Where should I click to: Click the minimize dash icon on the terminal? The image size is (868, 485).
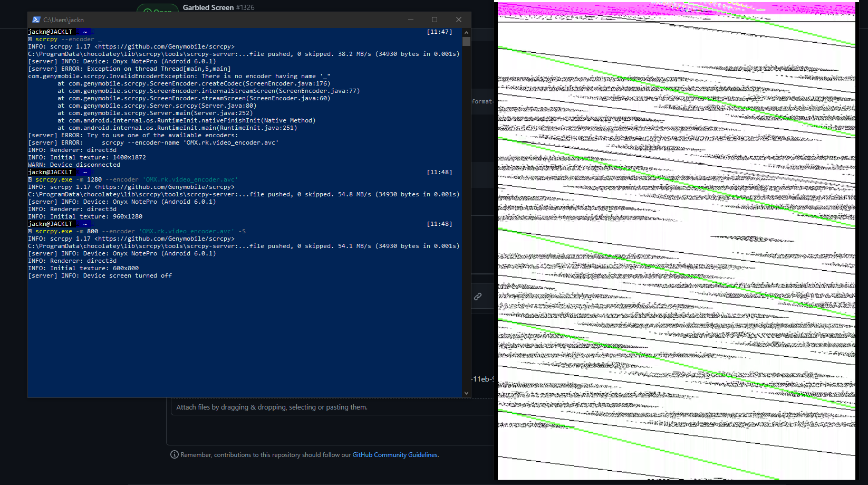(x=410, y=20)
